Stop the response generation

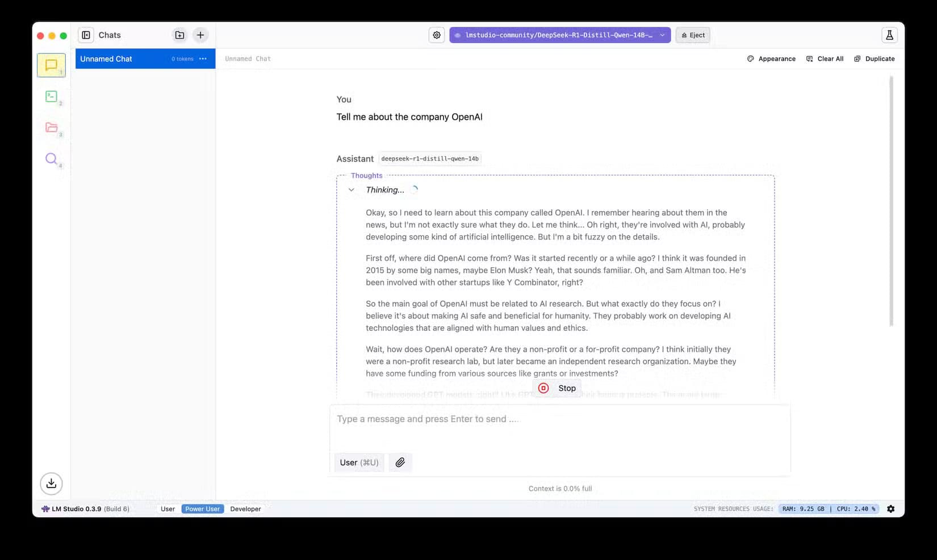pyautogui.click(x=557, y=388)
